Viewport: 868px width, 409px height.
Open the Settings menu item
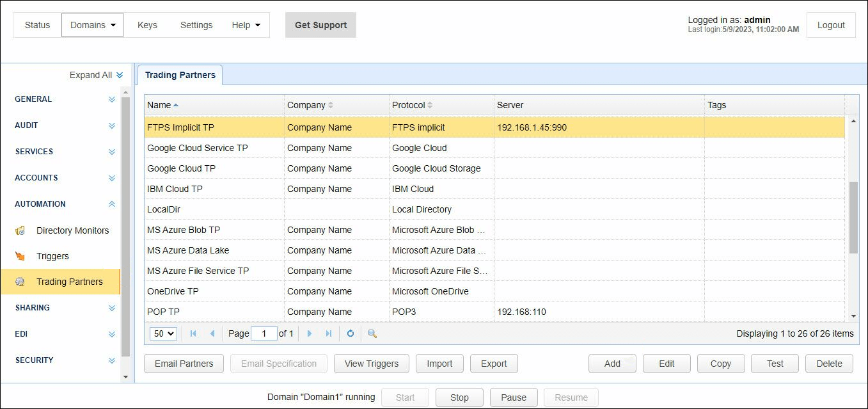pos(196,25)
